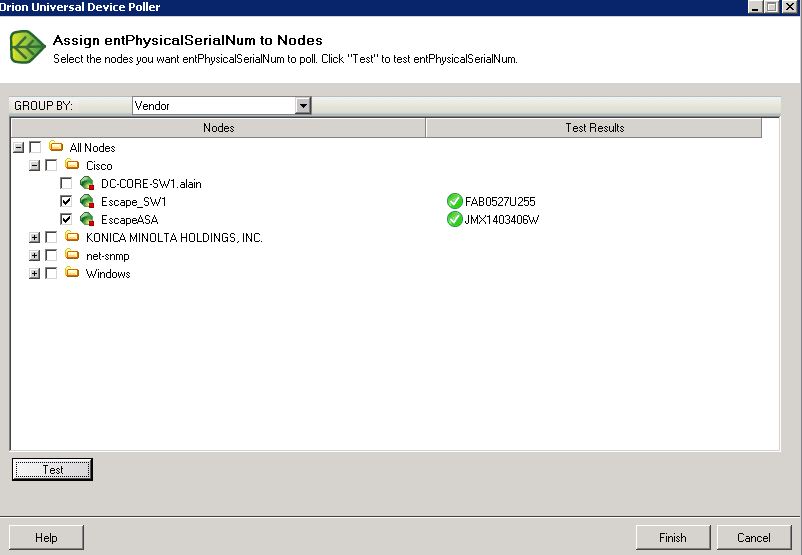Click the Test Results column header
This screenshot has height=555, width=802.
pyautogui.click(x=594, y=128)
